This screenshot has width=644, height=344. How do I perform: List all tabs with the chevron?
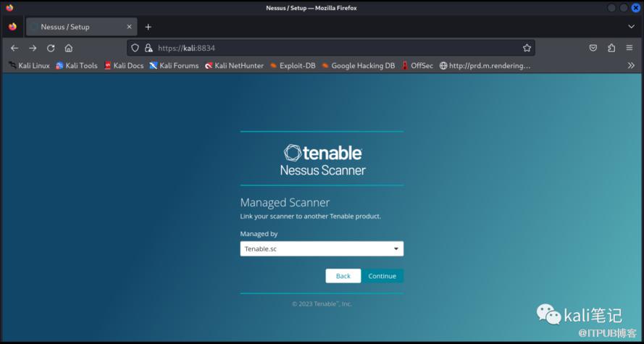tap(631, 27)
